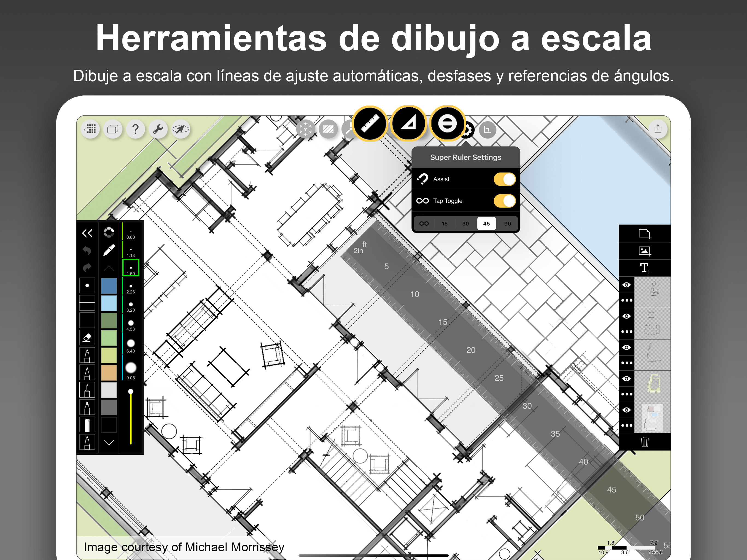This screenshot has height=560, width=747.
Task: Select the triangle set-square tool
Action: tap(408, 123)
